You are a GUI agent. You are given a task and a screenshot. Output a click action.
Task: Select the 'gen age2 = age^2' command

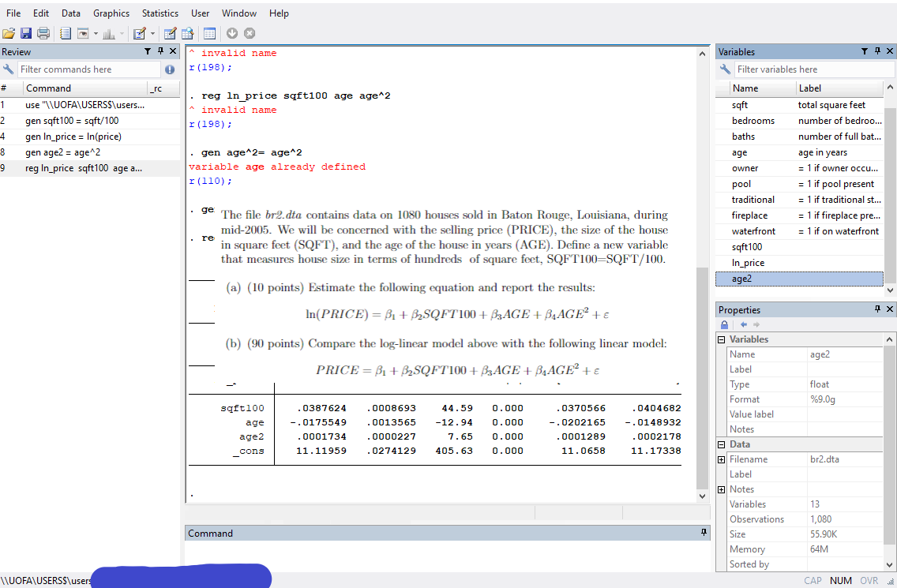click(90, 152)
